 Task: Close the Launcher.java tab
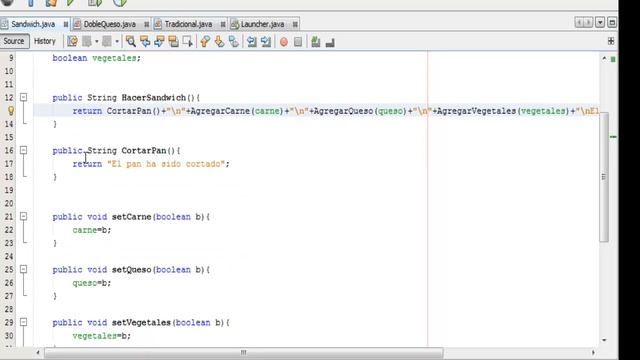pos(295,24)
